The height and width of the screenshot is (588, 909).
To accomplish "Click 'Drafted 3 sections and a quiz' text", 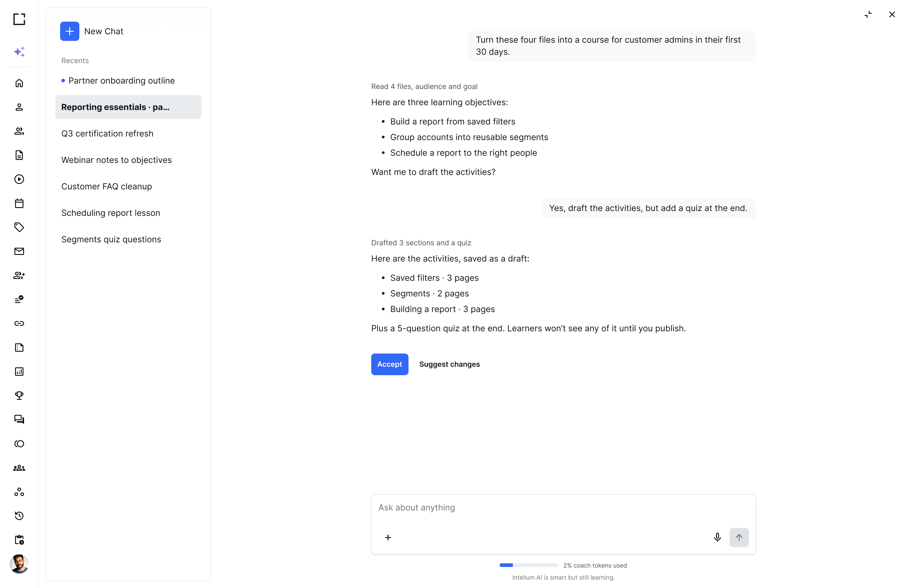I will 421,243.
